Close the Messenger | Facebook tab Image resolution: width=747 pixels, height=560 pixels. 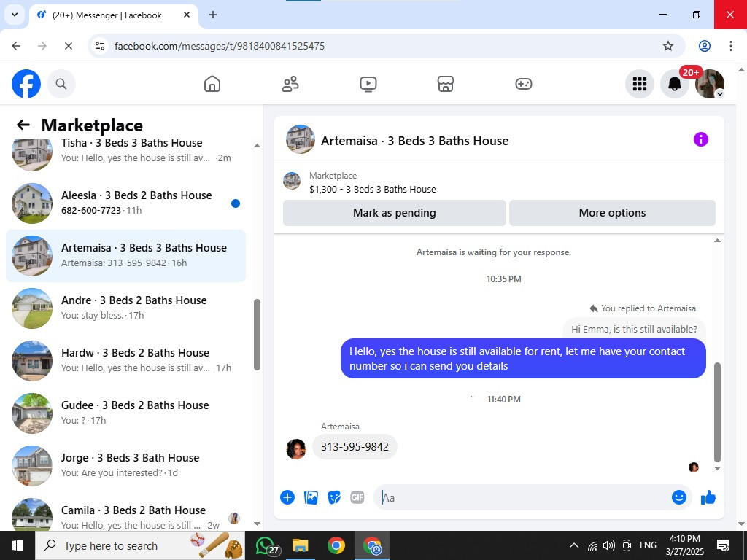[x=187, y=15]
